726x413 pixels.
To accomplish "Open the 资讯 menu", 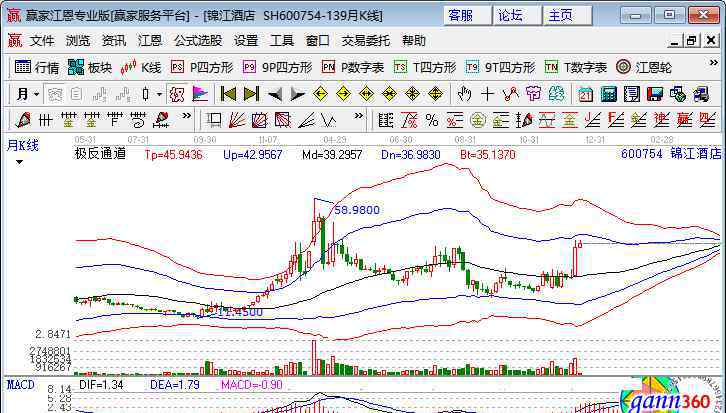I will (x=114, y=41).
